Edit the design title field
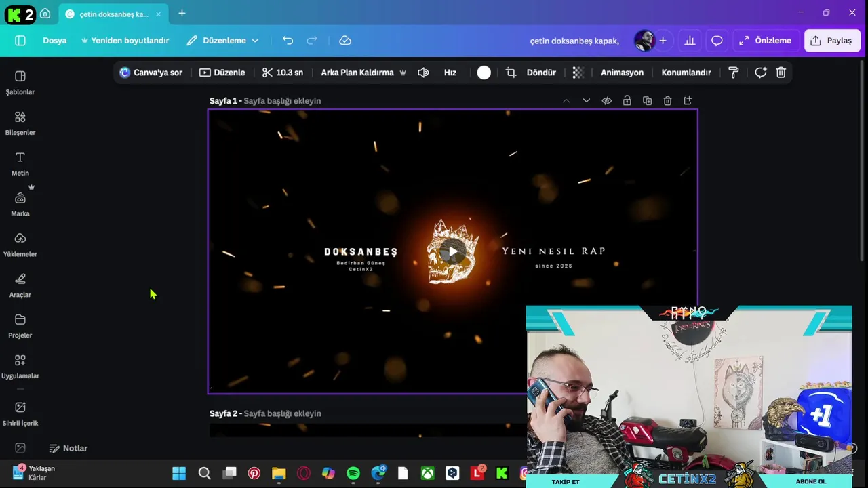 (x=574, y=41)
